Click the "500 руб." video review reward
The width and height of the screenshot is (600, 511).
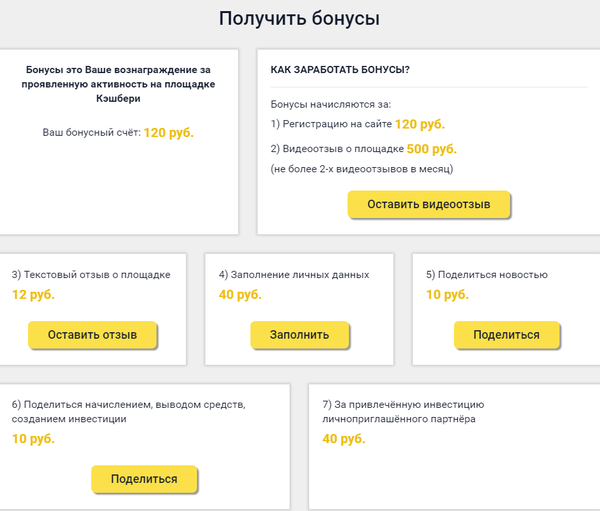click(x=431, y=149)
